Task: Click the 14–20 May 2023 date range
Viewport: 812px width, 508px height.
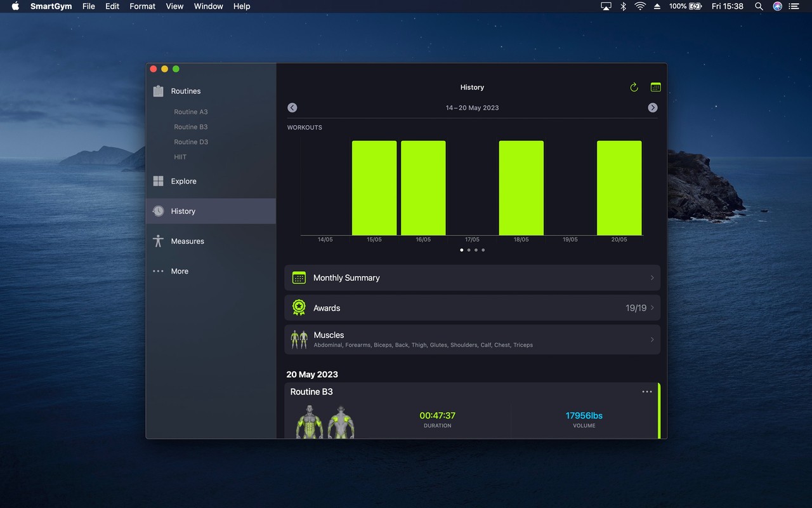Action: (x=472, y=108)
